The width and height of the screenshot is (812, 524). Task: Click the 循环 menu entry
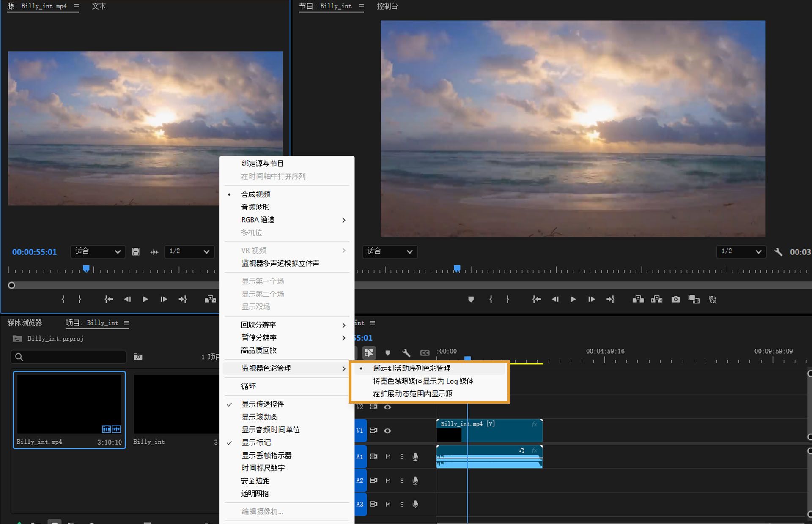point(249,386)
